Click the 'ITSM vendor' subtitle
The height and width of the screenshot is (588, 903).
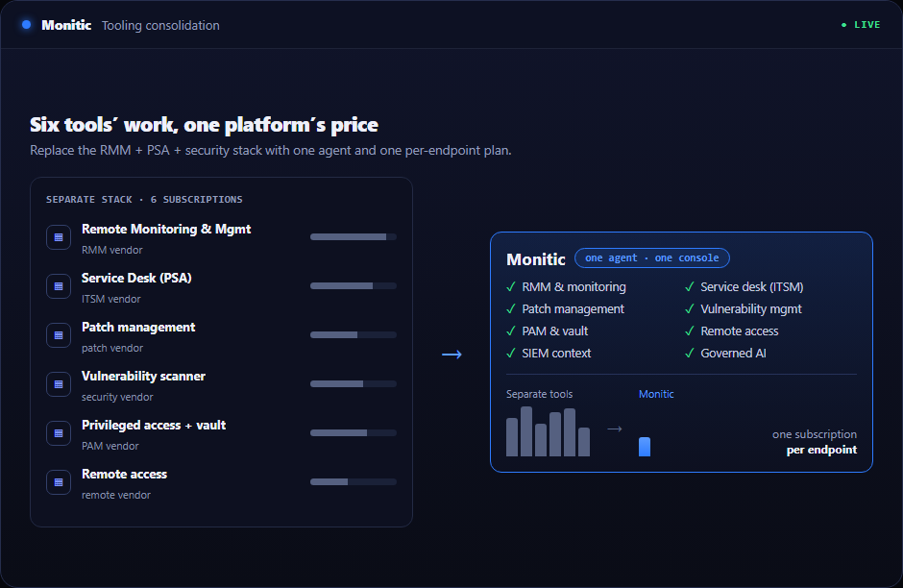pyautogui.click(x=110, y=299)
